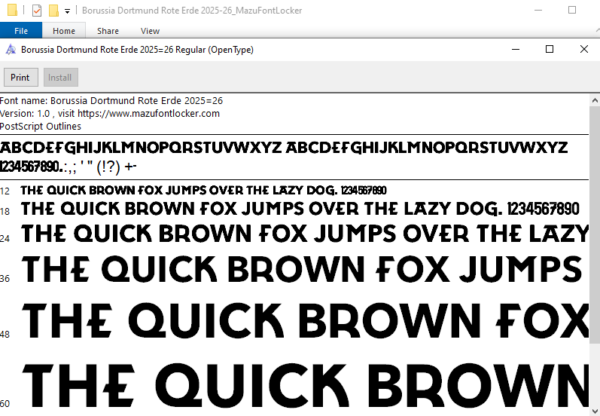The width and height of the screenshot is (600, 416).
Task: Click the vertical scrollbar thumb
Action: click(x=595, y=226)
